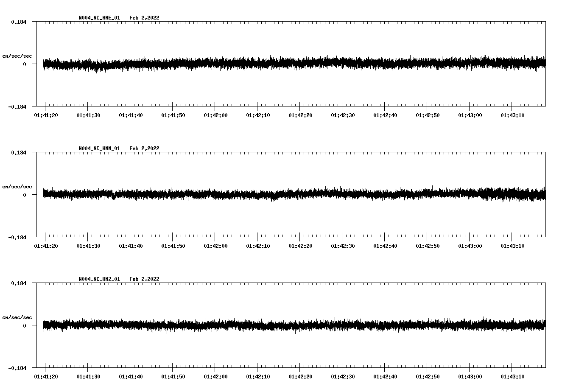Click the 01:42:20 time label on HNE axis

pos(300,115)
